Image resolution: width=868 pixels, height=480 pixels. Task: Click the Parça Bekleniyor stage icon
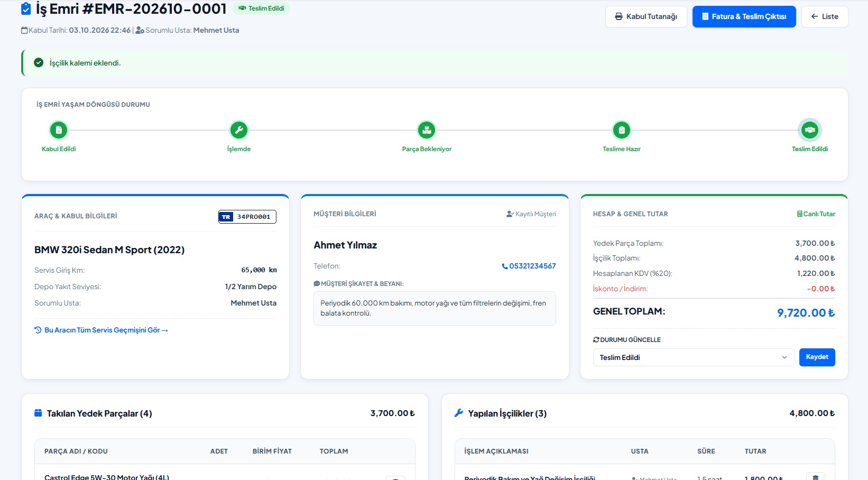427,130
